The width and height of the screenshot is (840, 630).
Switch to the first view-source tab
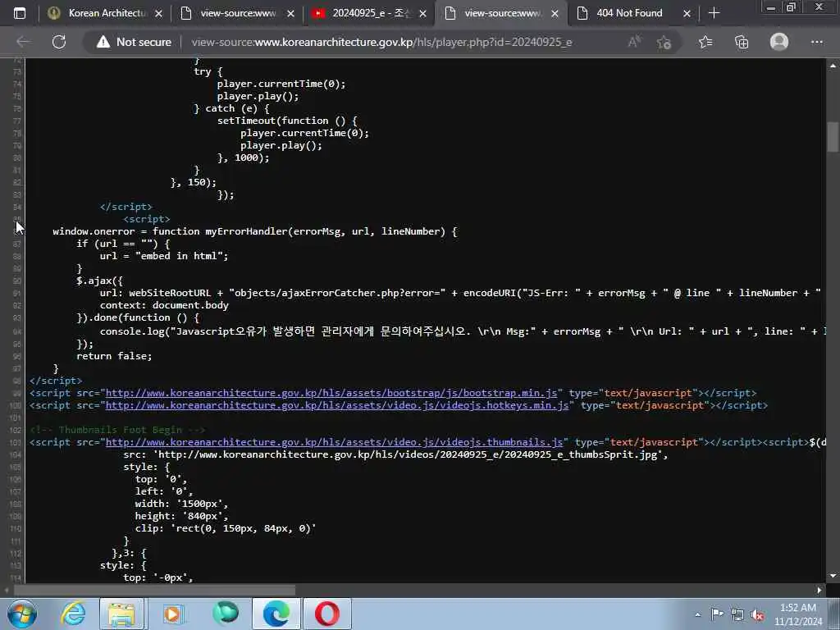(237, 13)
